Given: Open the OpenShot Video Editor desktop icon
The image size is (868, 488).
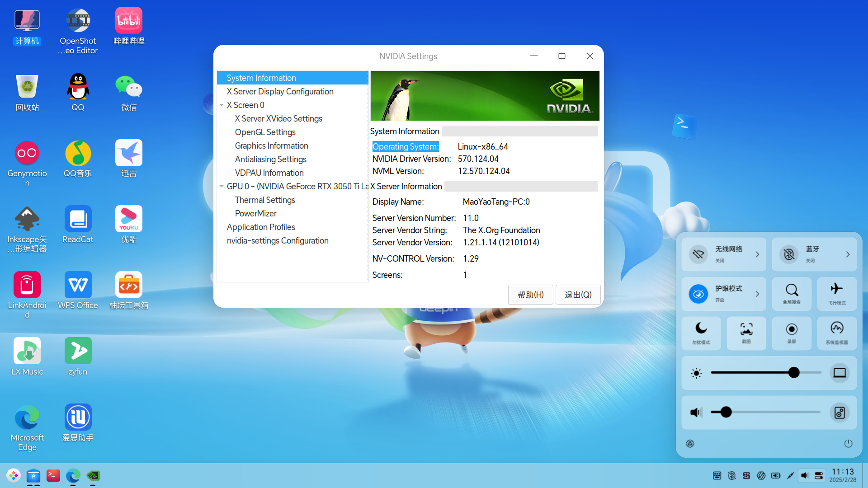Looking at the screenshot, I should point(78,31).
